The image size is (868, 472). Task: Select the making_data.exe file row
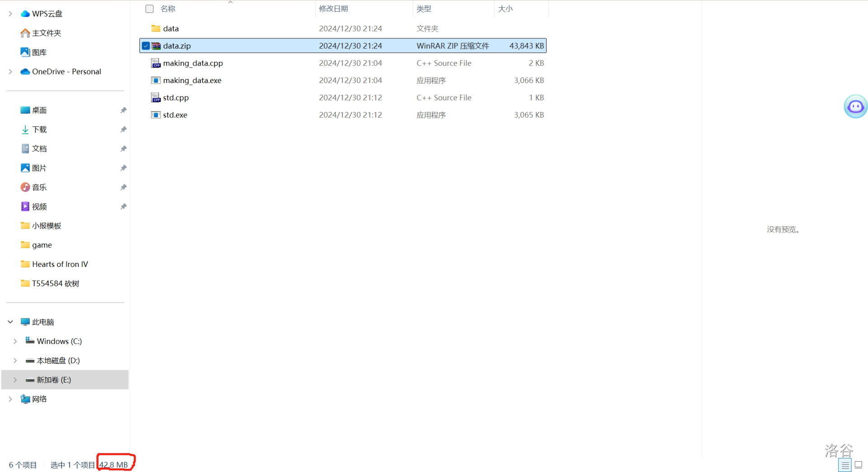click(192, 80)
